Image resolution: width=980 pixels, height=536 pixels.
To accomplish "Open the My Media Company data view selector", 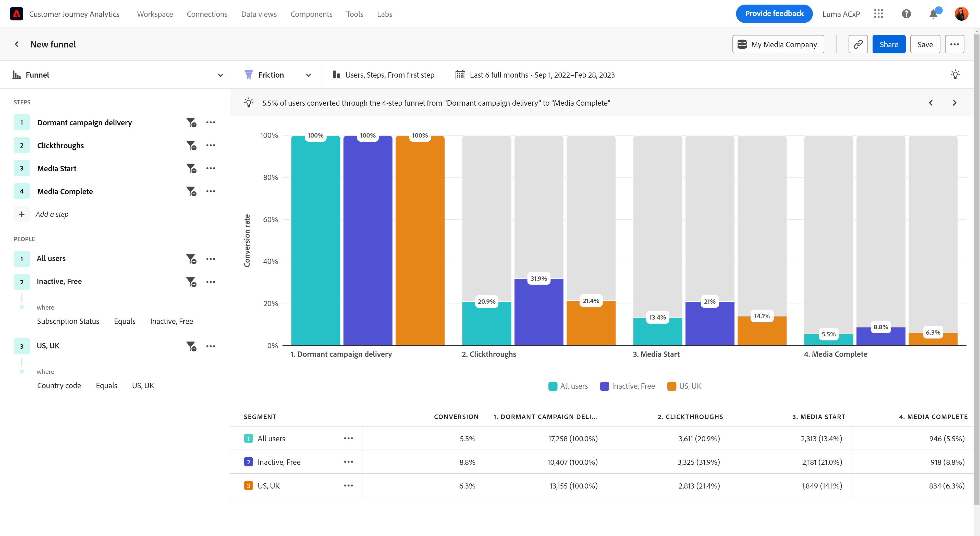I will coord(778,44).
